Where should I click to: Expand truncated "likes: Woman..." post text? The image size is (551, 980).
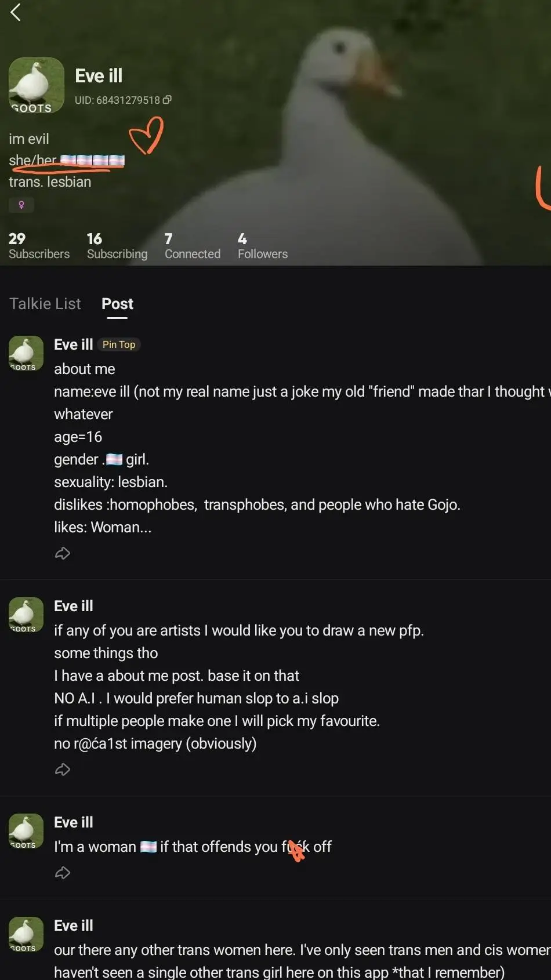click(x=103, y=527)
